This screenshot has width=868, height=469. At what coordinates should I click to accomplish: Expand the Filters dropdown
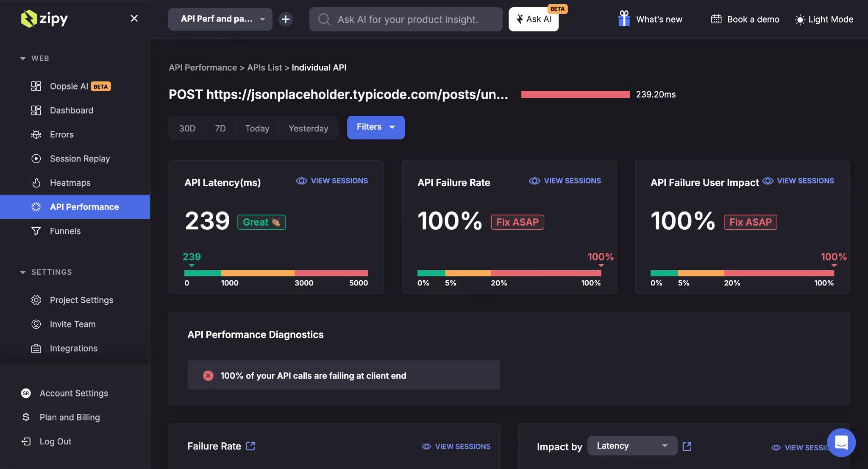coord(376,127)
